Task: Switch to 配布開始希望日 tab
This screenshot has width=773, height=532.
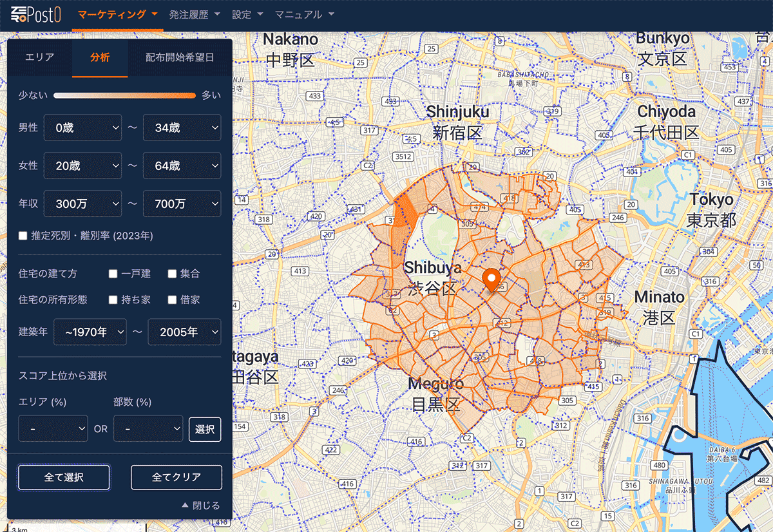Action: pyautogui.click(x=179, y=57)
